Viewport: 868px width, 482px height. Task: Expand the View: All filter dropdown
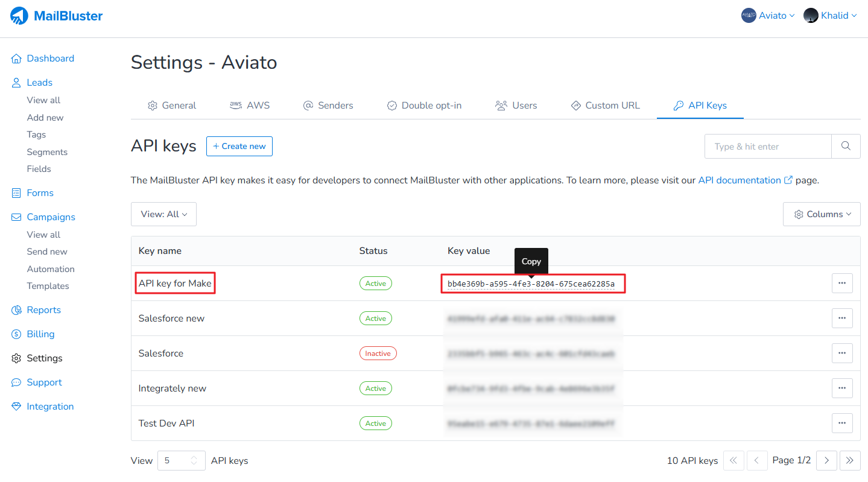[163, 214]
